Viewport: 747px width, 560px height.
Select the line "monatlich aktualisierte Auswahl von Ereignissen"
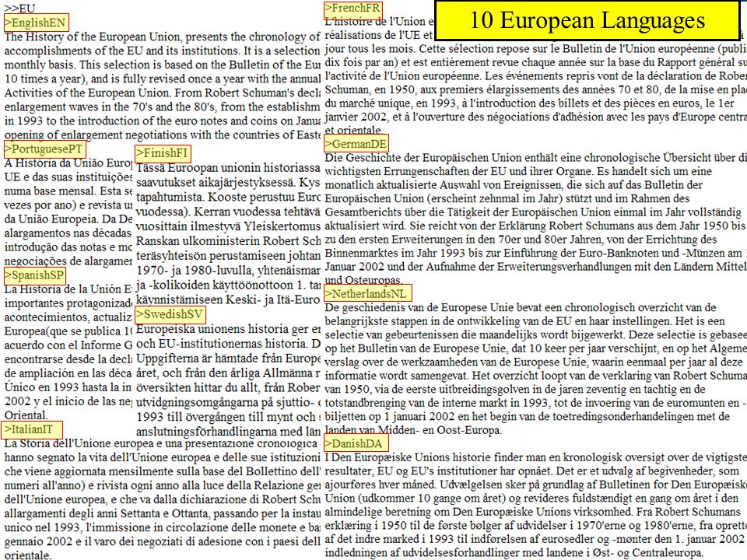514,185
